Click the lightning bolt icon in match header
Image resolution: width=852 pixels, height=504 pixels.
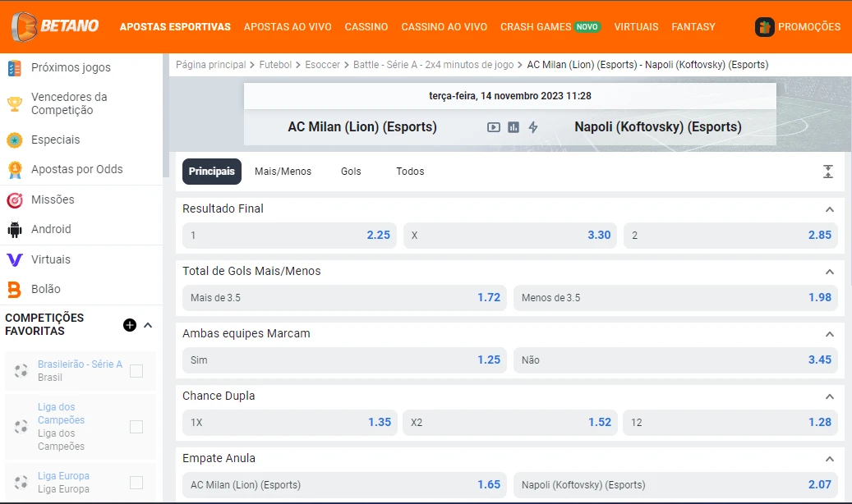tap(533, 127)
